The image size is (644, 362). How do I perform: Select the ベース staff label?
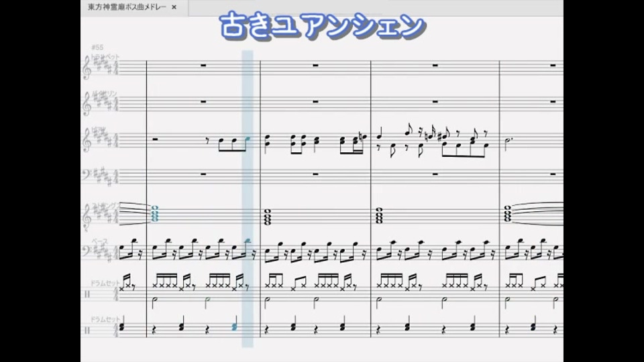100,242
